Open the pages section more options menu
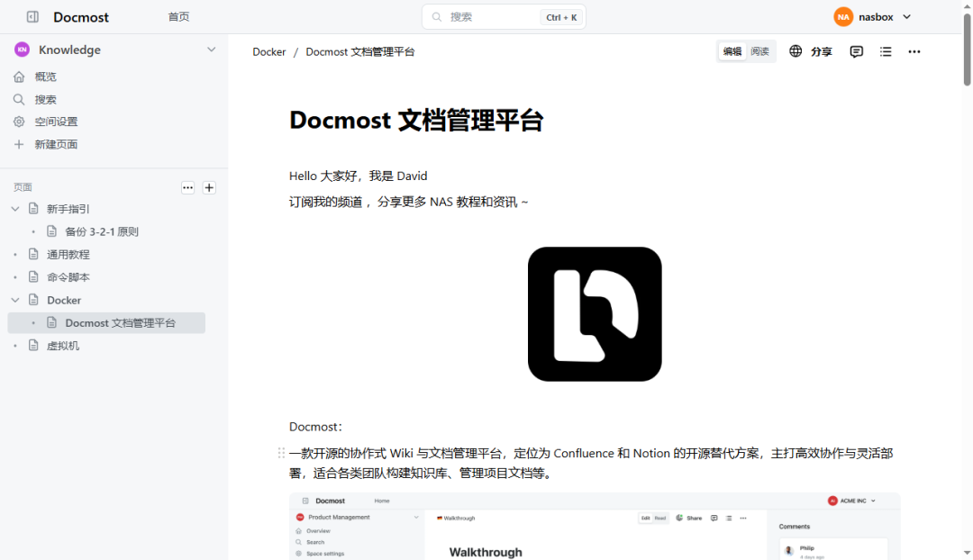The width and height of the screenshot is (973, 560). (188, 187)
